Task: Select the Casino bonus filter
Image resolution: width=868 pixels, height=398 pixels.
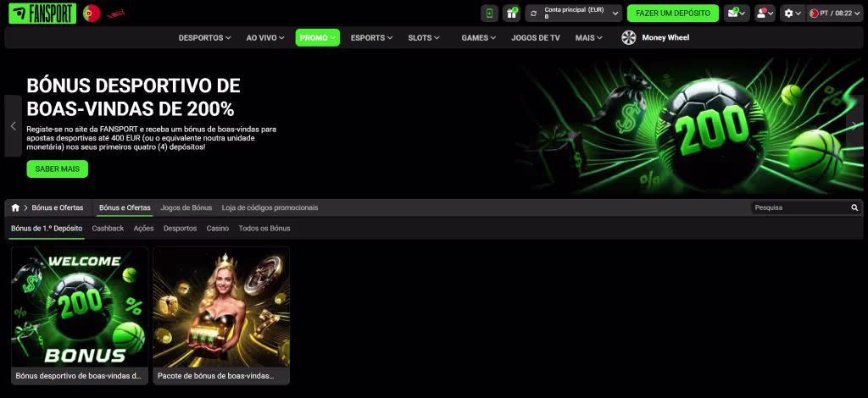Action: click(218, 229)
